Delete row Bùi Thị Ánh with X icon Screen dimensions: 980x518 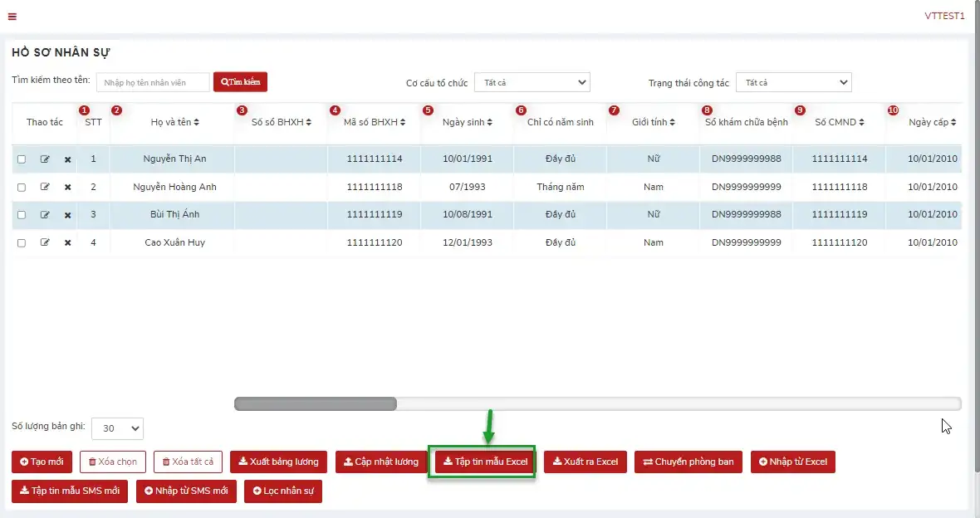point(67,216)
